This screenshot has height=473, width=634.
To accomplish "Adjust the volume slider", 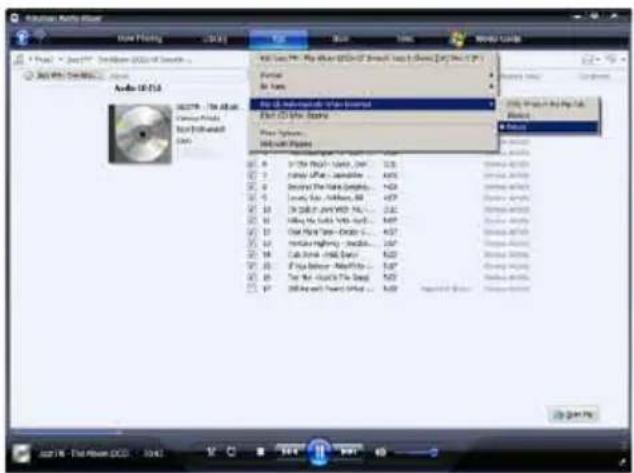I will 416,452.
